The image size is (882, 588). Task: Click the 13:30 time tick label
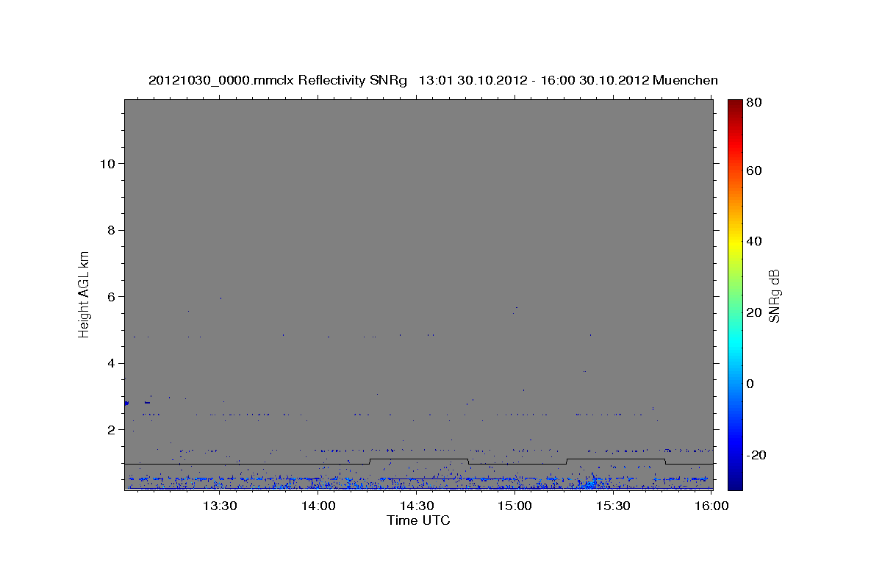(220, 506)
